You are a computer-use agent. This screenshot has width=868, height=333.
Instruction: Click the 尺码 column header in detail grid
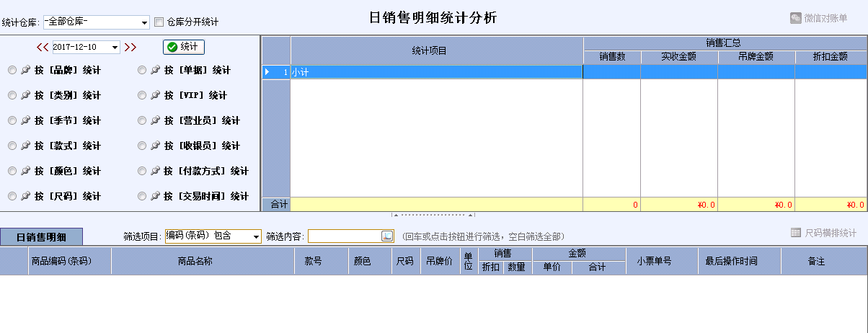[x=405, y=261]
